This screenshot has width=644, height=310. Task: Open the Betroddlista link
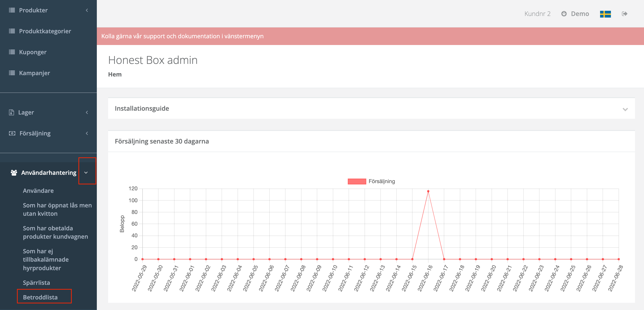pyautogui.click(x=40, y=297)
